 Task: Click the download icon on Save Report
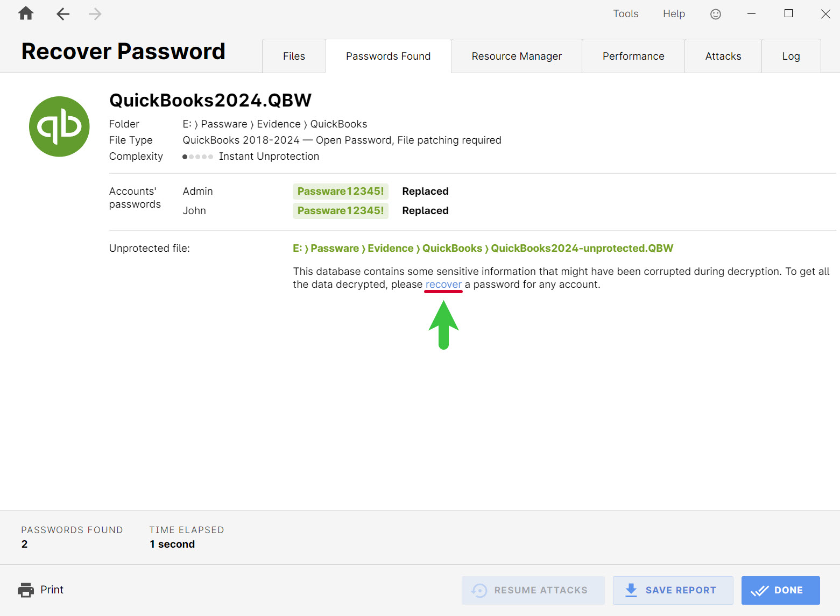[630, 590]
